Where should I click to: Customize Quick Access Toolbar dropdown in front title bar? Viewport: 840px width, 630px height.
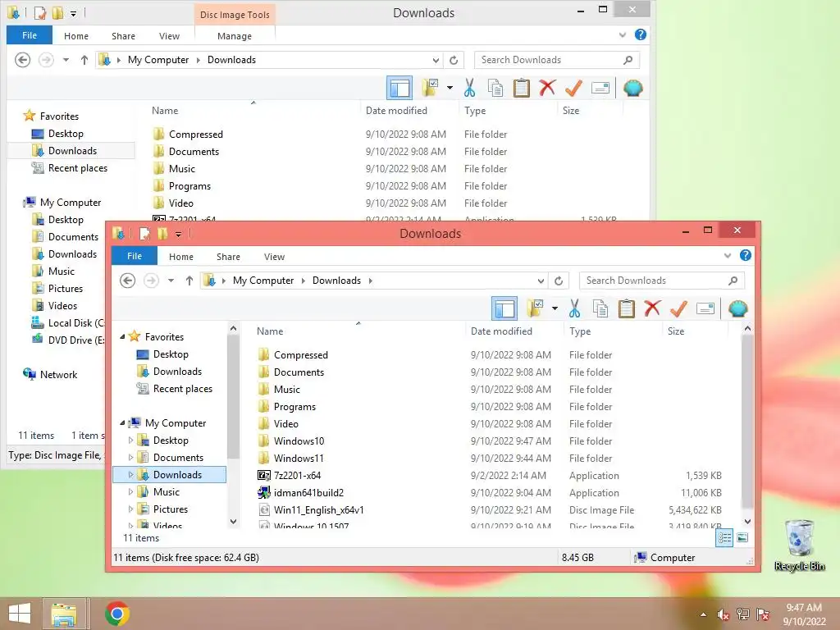point(178,234)
